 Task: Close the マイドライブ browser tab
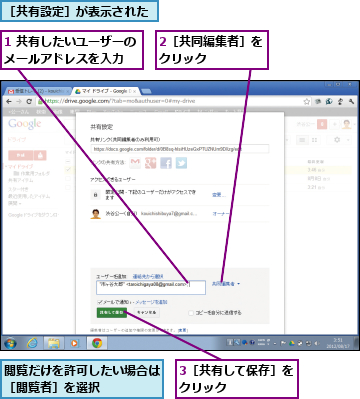click(134, 91)
